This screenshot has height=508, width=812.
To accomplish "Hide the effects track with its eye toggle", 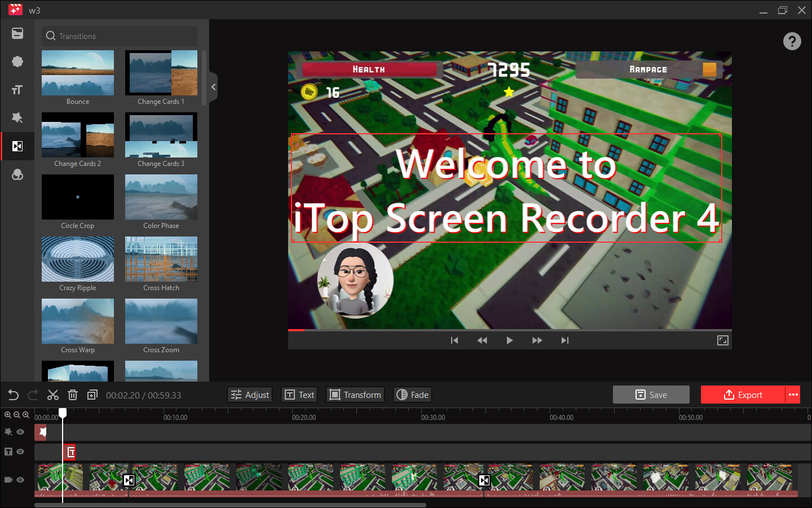I will point(20,432).
